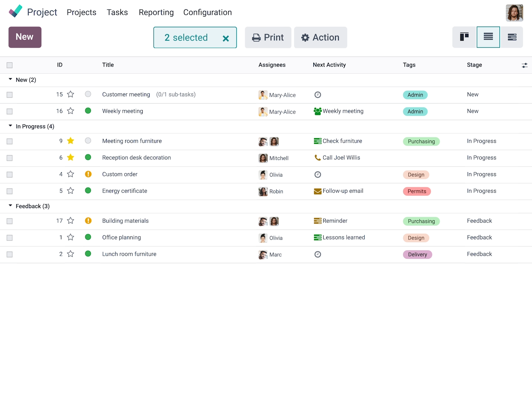Collapse the In Progress (4) group
This screenshot has width=532, height=399.
coord(10,126)
